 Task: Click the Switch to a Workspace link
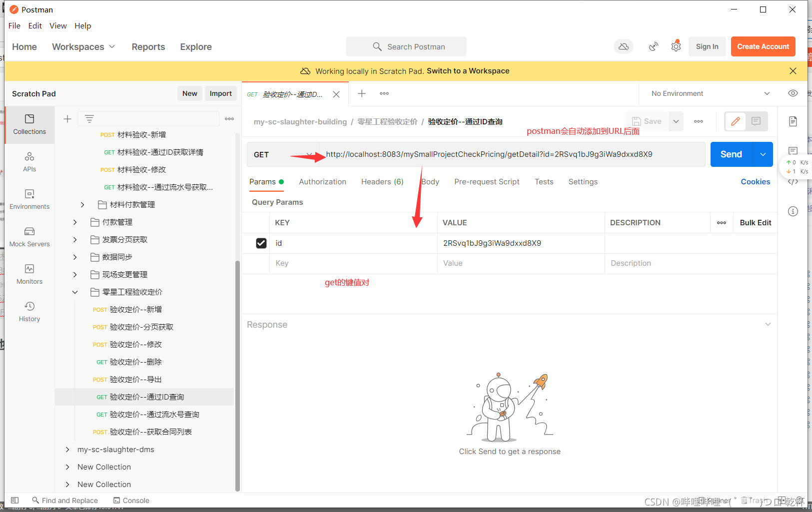pos(468,71)
